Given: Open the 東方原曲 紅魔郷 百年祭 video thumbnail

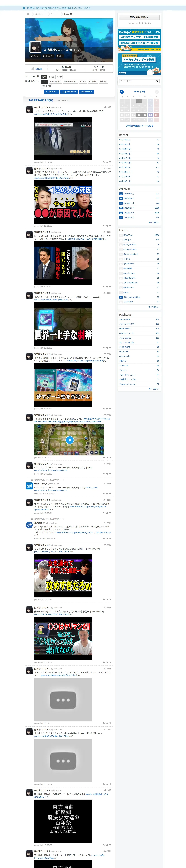Looking at the screenshot, I should point(63,821).
